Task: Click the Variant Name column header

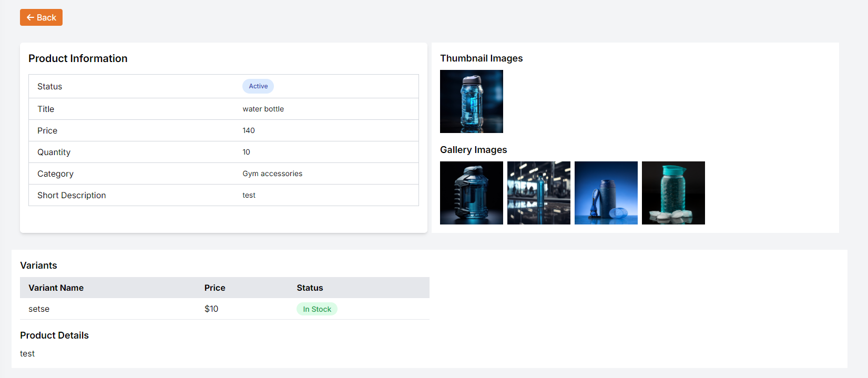Action: [56, 288]
